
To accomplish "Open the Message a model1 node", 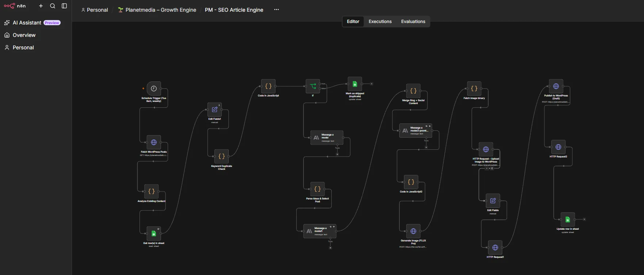I will tap(320, 231).
